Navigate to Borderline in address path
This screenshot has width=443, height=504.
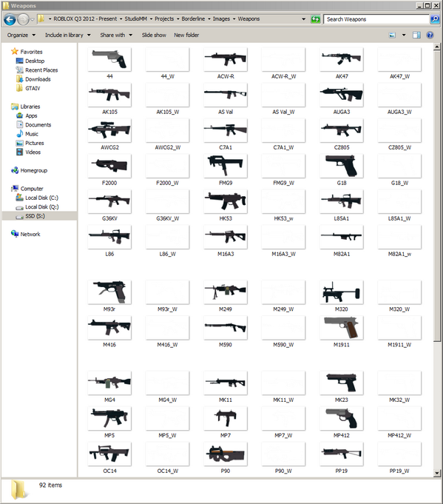tap(193, 19)
